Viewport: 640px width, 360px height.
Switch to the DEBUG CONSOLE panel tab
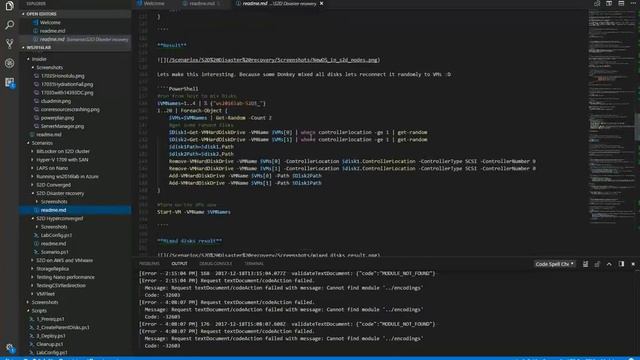[216, 264]
